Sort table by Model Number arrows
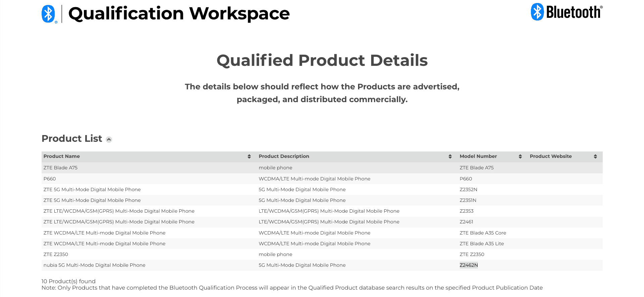Viewport: 644px width, 297px height. coord(520,157)
